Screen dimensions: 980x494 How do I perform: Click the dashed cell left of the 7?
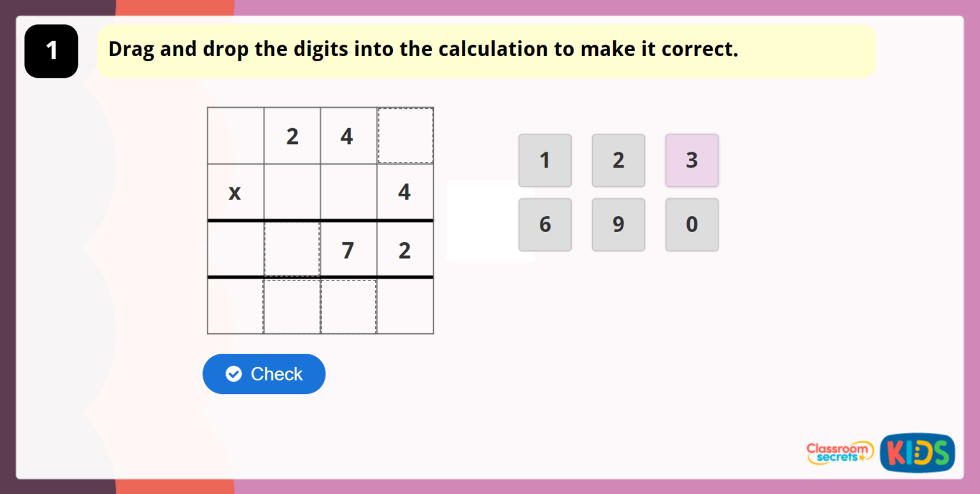tap(292, 250)
